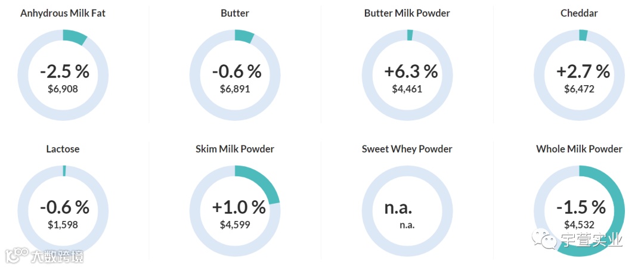
Task: Click the Butter Milk Powder heading
Action: coord(407,13)
